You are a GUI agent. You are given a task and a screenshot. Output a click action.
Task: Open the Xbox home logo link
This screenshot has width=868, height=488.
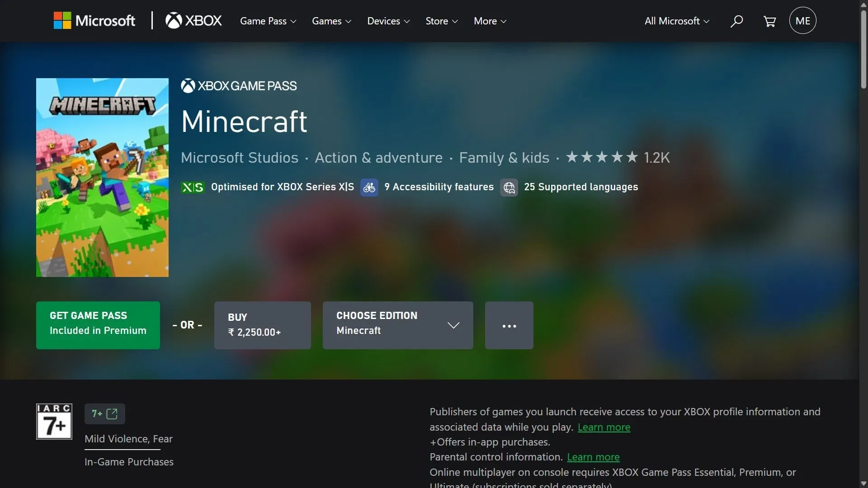(193, 21)
